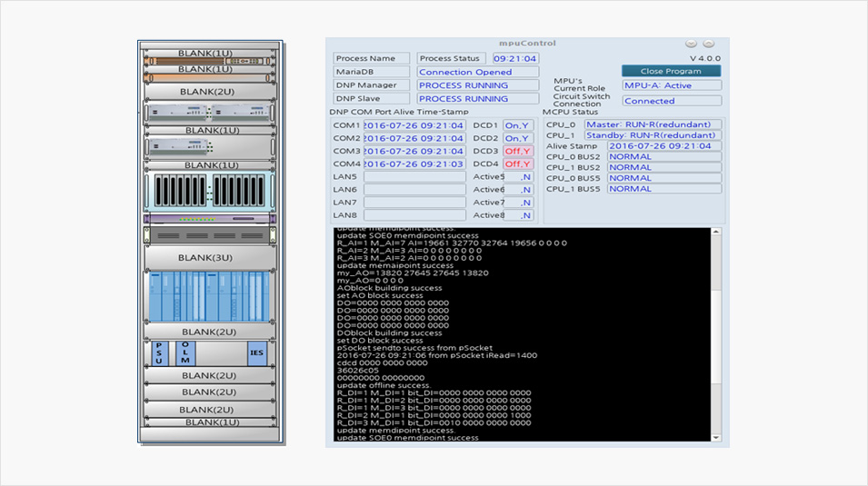The image size is (868, 486).
Task: Click the MPU-A: Active role field
Action: (x=672, y=85)
